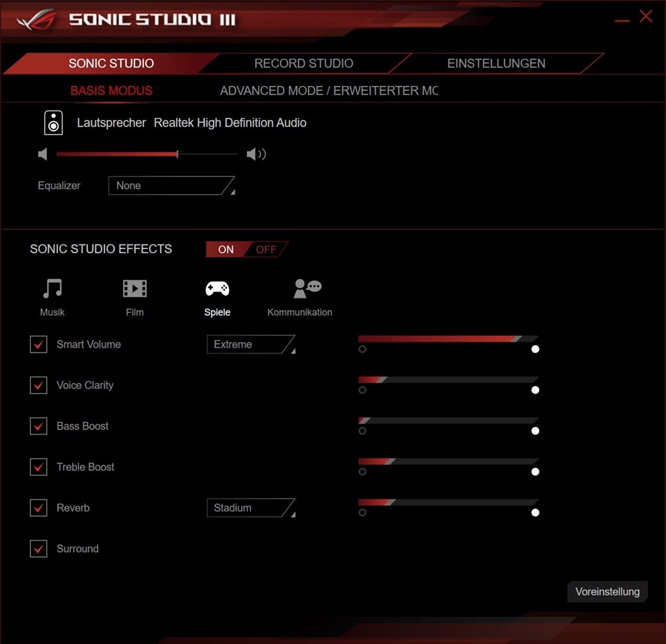Close the Sonic Studio III window
The image size is (666, 644).
tap(646, 17)
